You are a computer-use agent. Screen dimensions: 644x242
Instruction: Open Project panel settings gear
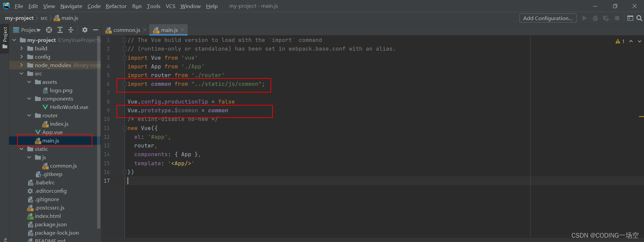(85, 30)
